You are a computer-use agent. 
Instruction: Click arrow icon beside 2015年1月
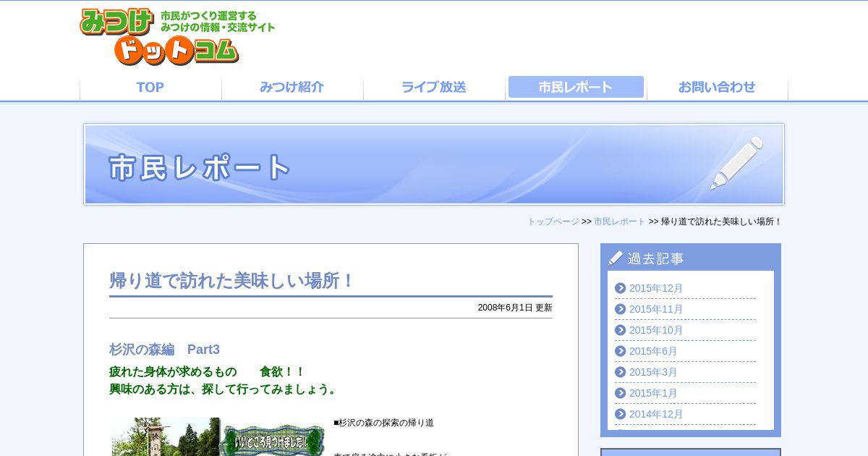[x=621, y=393]
